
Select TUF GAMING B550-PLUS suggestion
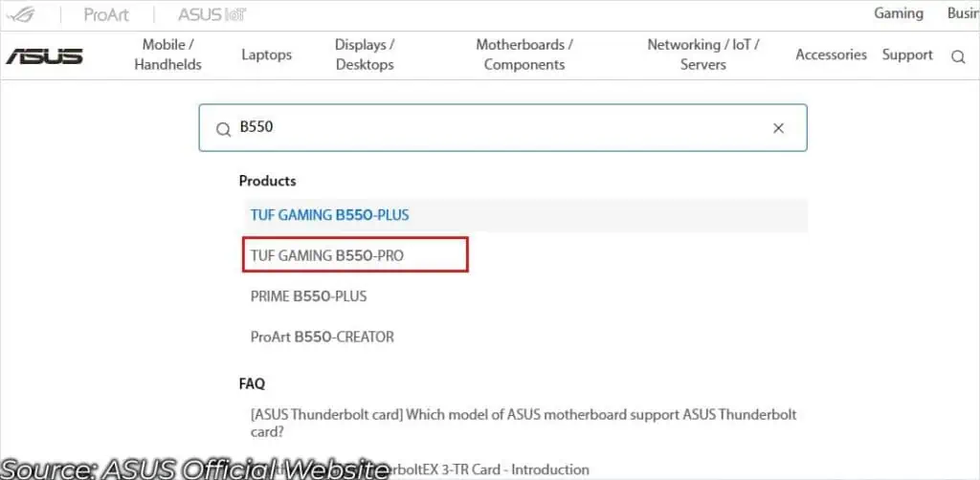click(525, 215)
